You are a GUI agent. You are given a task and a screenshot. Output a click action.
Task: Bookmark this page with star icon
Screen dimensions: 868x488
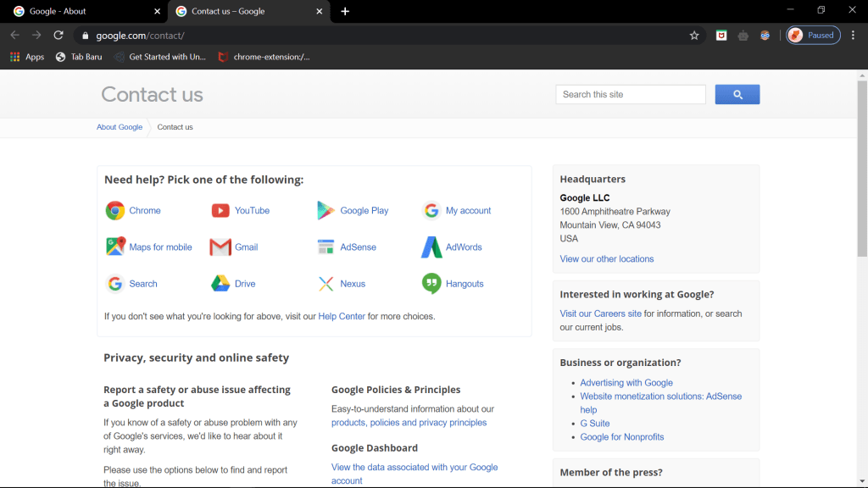click(694, 36)
